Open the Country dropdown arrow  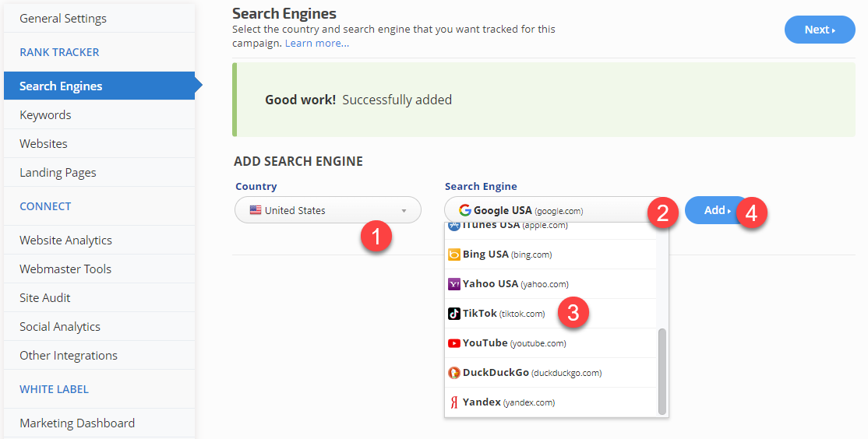tap(404, 210)
